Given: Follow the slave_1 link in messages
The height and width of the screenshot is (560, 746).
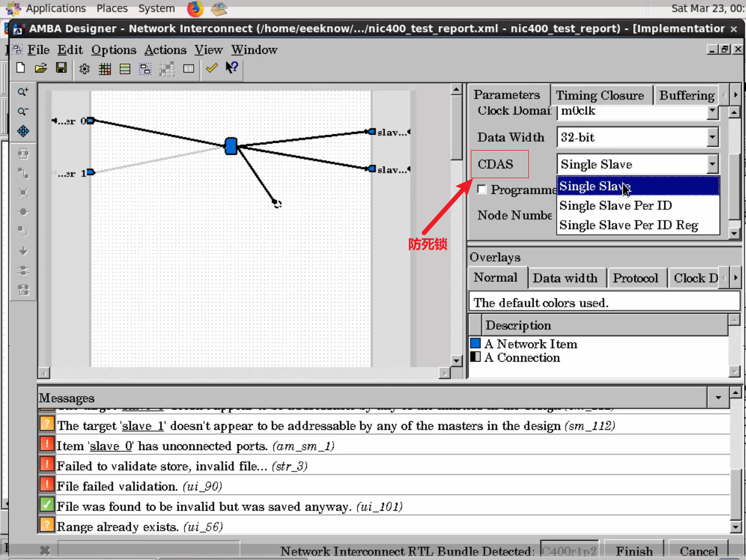Looking at the screenshot, I should click(x=144, y=426).
